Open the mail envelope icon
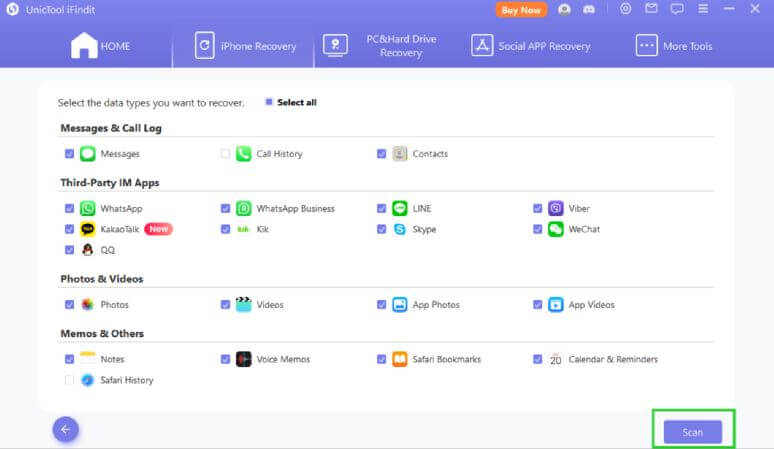 [651, 9]
